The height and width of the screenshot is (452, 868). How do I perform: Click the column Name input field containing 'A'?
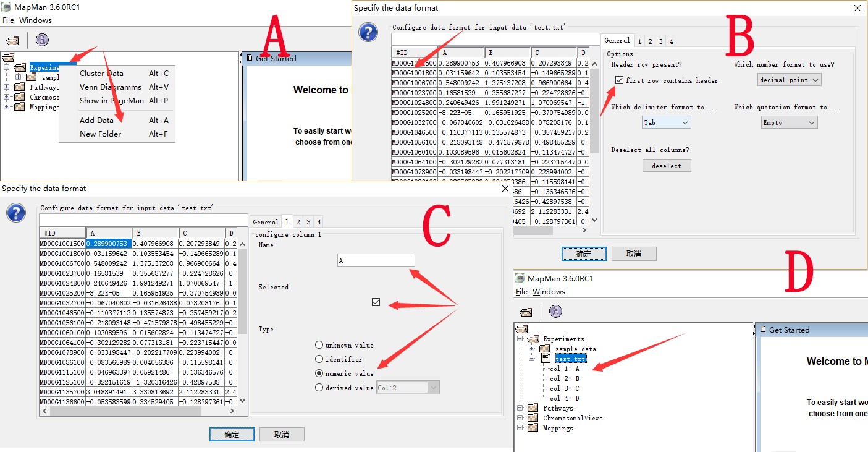coord(376,260)
